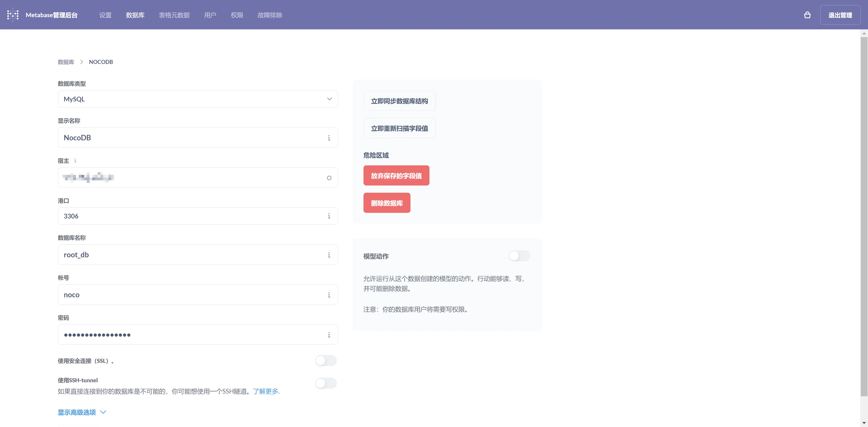Click 退出管理 button
This screenshot has width=868, height=427.
coord(840,15)
